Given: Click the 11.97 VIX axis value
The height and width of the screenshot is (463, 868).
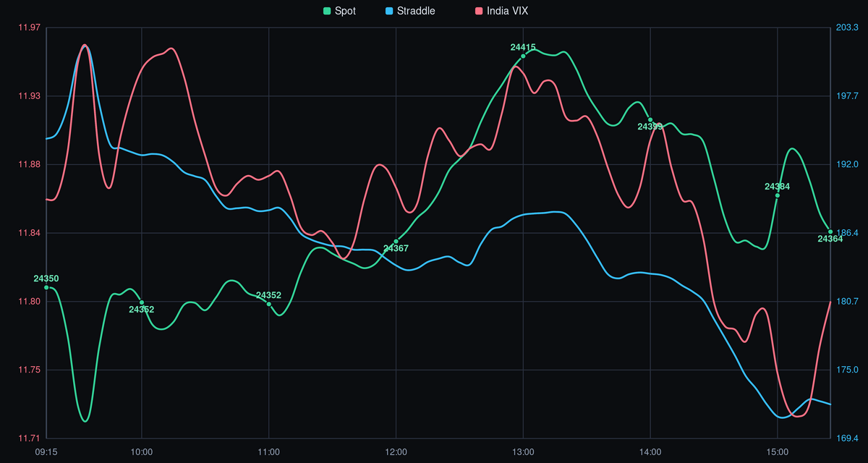Looking at the screenshot, I should pyautogui.click(x=29, y=27).
